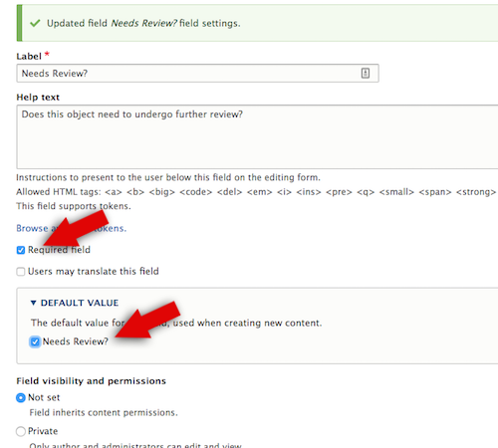Click the 'Field inherits content permissions.' description
Image resolution: width=498 pixels, height=448 pixels.
(104, 412)
